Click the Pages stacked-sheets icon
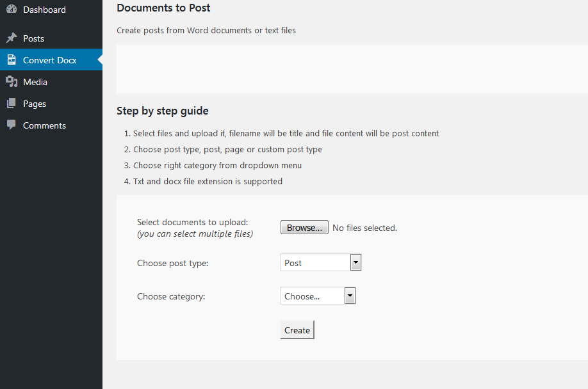This screenshot has height=389, width=588. click(x=12, y=104)
